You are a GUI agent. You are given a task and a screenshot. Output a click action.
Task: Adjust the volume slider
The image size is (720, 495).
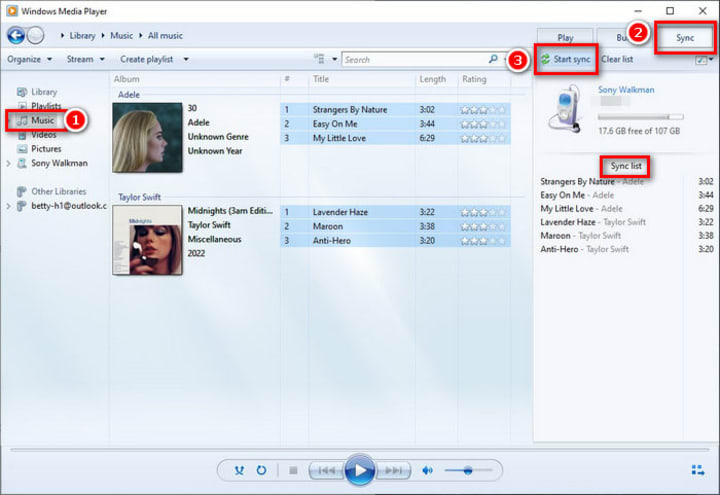[468, 471]
